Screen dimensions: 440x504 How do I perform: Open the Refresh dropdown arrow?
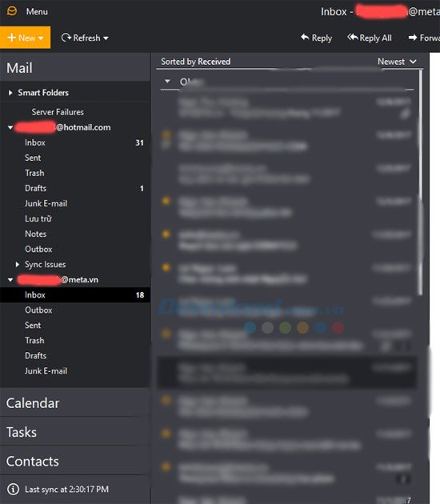point(106,38)
